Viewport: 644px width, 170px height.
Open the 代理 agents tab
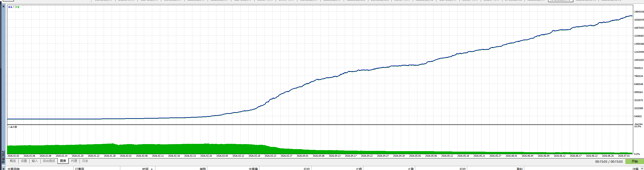[74, 161]
